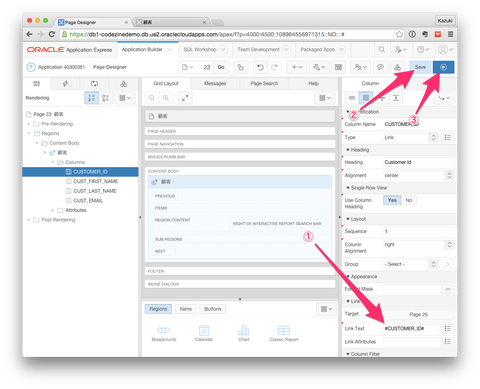The width and height of the screenshot is (480, 389).
Task: Open the page selector dropdown
Action: (x=187, y=67)
